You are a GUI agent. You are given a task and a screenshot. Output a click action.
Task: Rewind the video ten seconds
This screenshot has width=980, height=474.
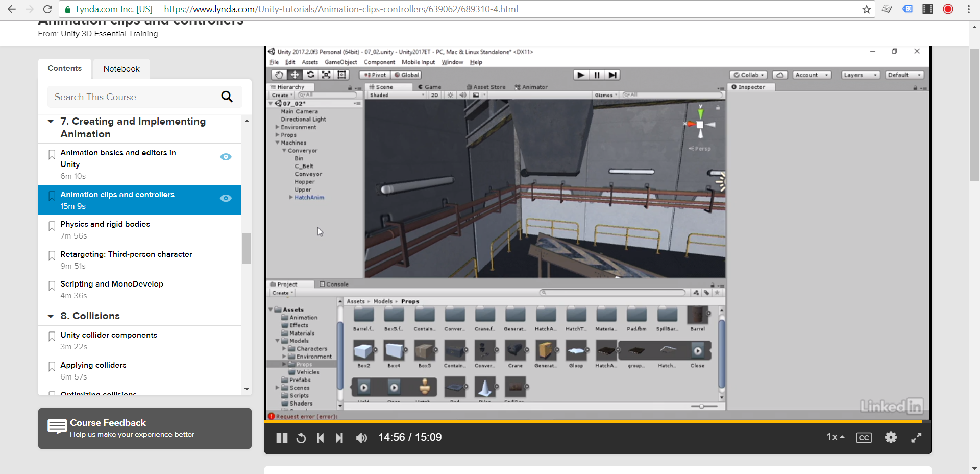tap(301, 438)
